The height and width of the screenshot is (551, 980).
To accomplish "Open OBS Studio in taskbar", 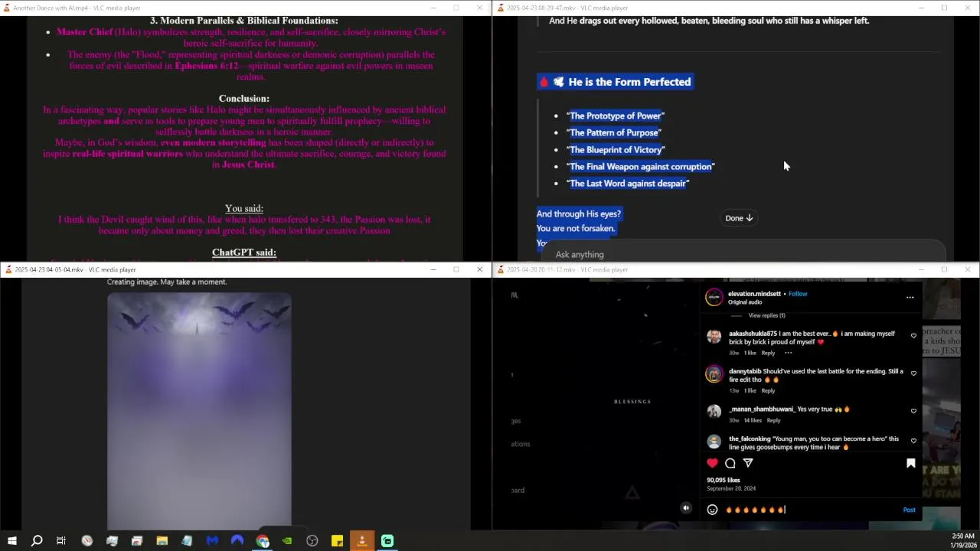I will click(x=312, y=541).
